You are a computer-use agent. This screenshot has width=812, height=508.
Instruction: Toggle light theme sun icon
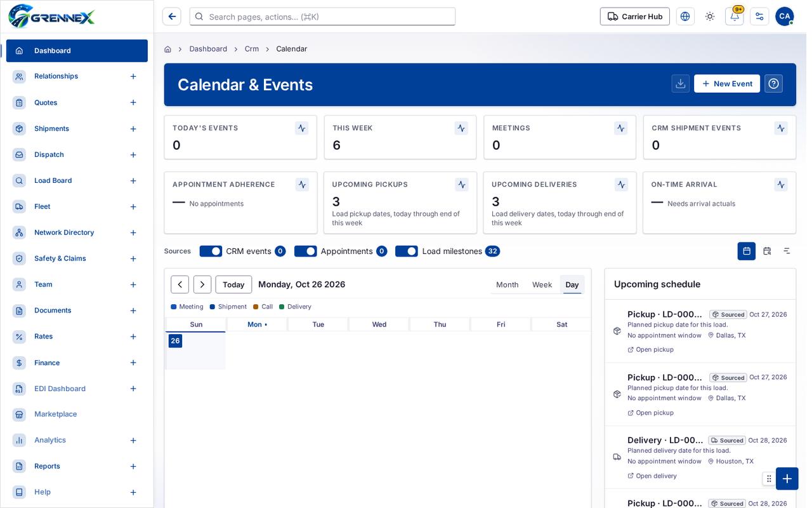click(710, 17)
